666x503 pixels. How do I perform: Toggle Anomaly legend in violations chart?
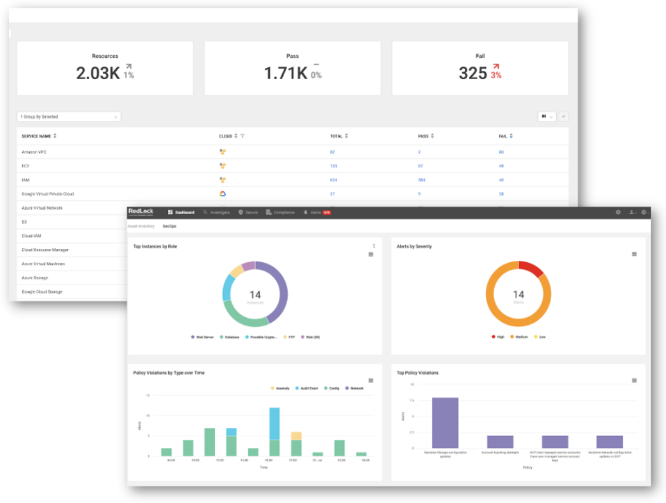[x=280, y=388]
